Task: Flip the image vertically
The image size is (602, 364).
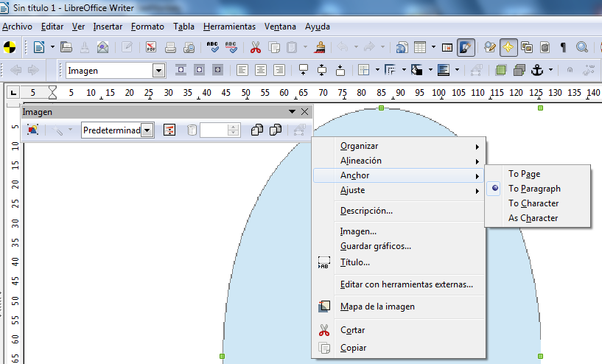Action: click(276, 130)
